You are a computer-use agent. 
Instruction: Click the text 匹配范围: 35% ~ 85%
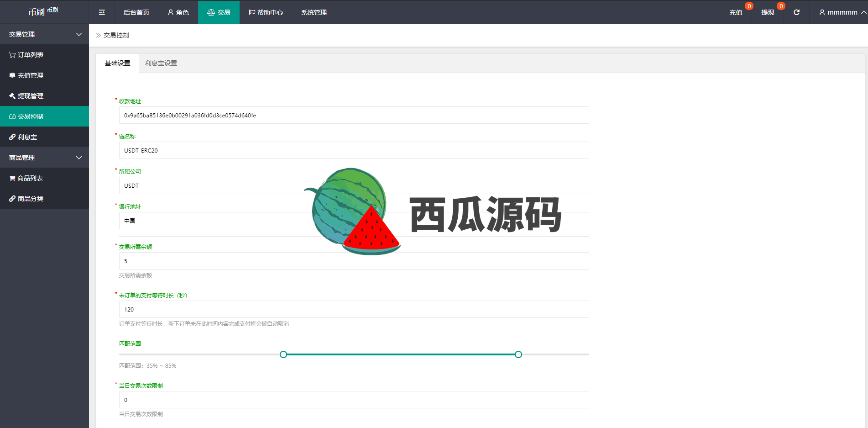(147, 366)
